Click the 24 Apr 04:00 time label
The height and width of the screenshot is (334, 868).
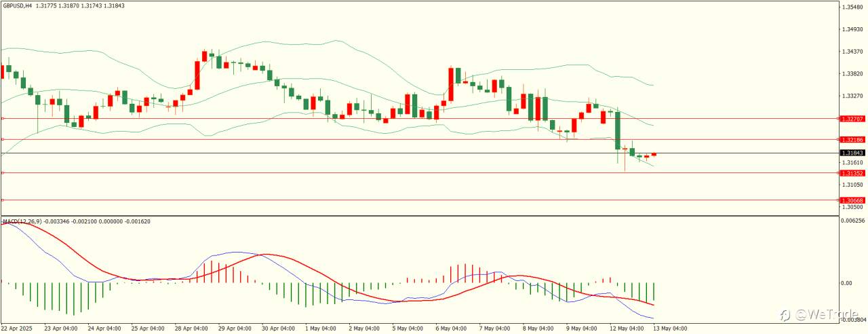pyautogui.click(x=104, y=328)
